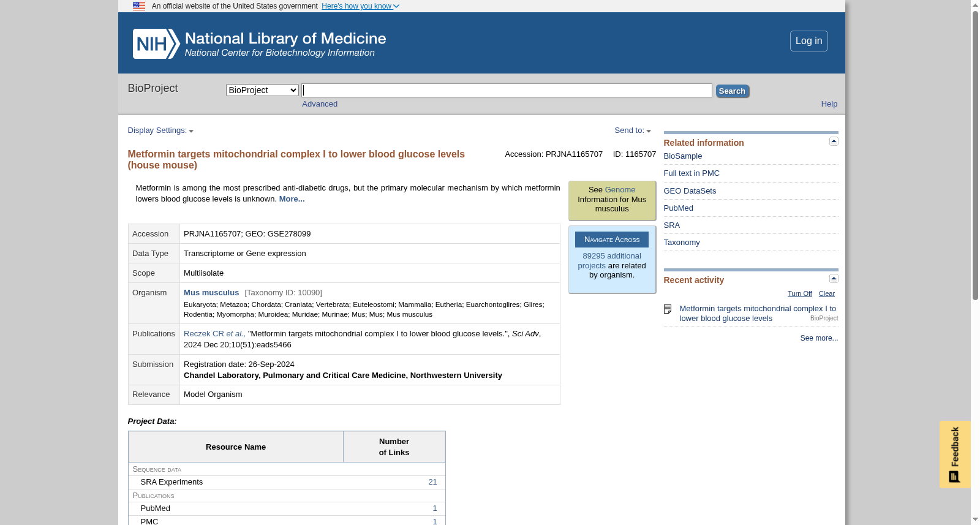Click the 'Number of Links' column header
This screenshot has width=980, height=525.
(394, 447)
